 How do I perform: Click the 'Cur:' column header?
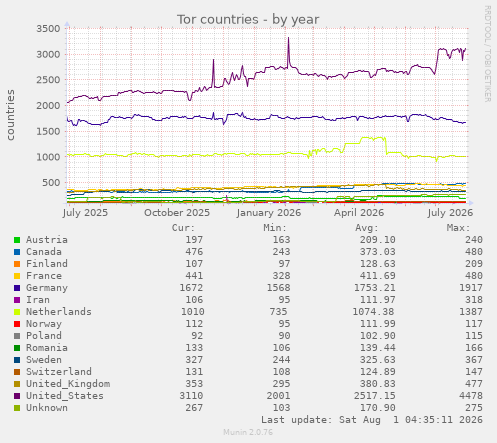click(x=183, y=228)
